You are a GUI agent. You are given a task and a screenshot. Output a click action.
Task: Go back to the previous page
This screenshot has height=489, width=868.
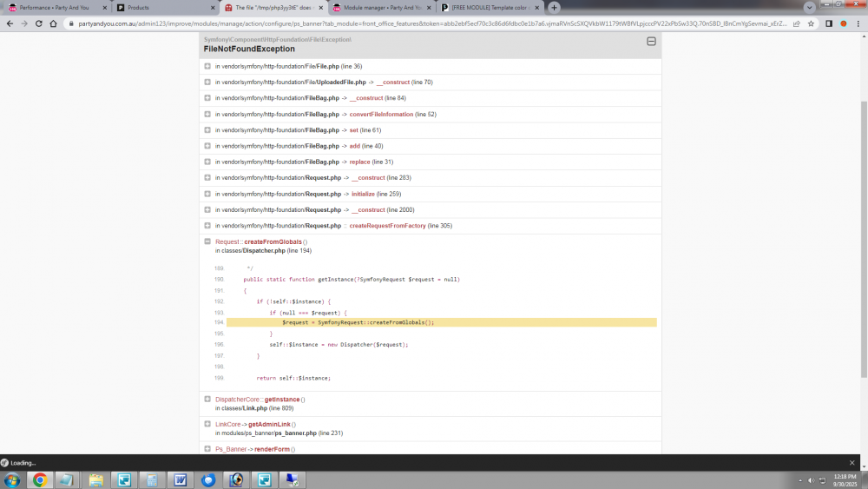point(10,23)
